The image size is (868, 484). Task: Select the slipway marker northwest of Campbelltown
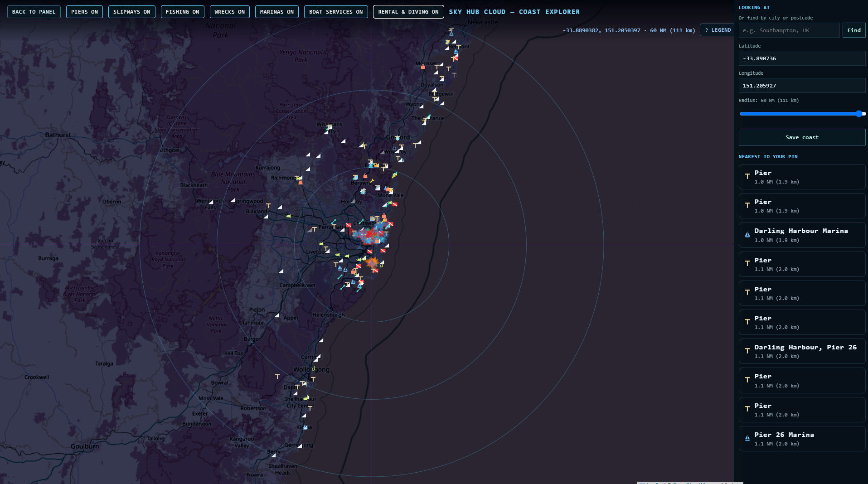coord(281,271)
